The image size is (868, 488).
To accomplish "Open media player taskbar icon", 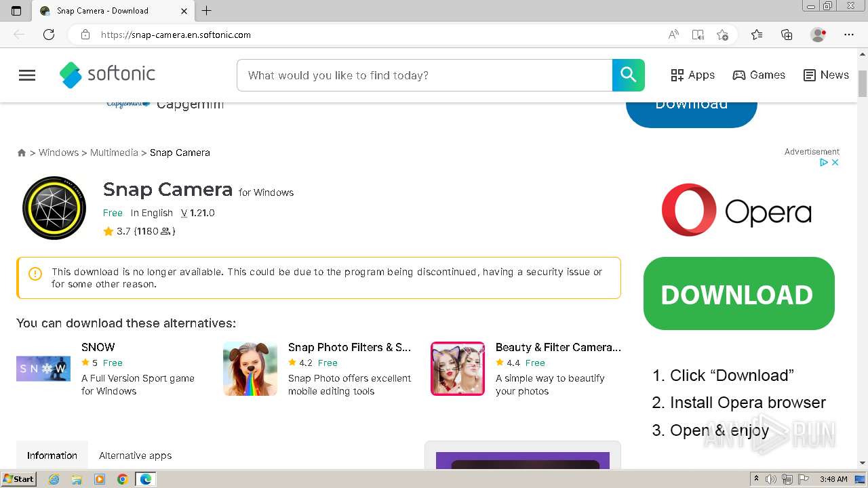I will click(100, 479).
